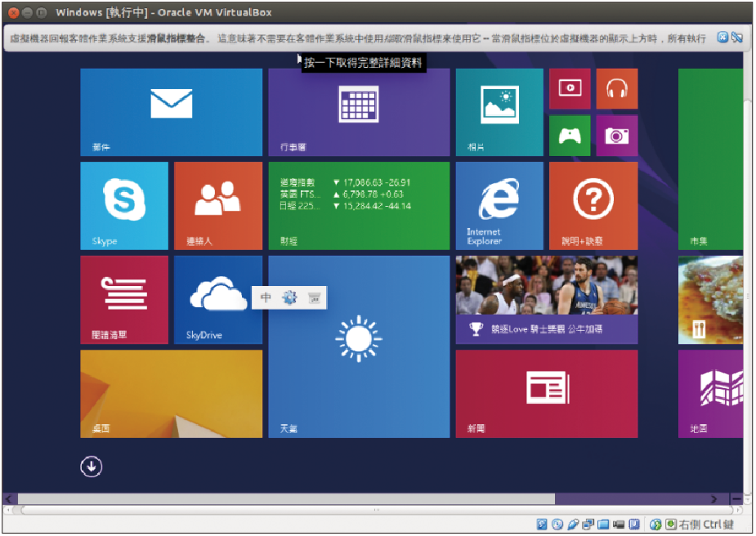Click the keyboard capture status icon
756x536 pixels.
click(x=671, y=525)
